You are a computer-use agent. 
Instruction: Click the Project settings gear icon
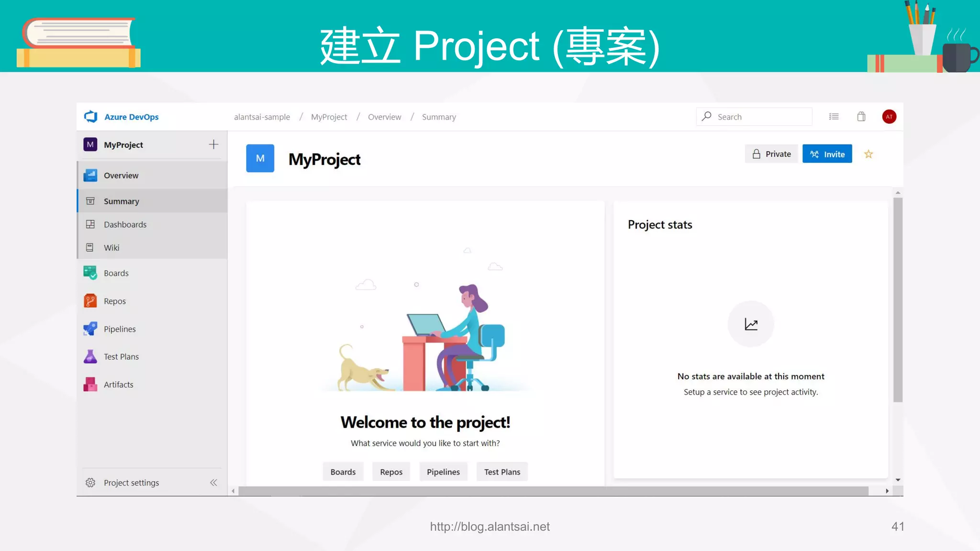[90, 483]
